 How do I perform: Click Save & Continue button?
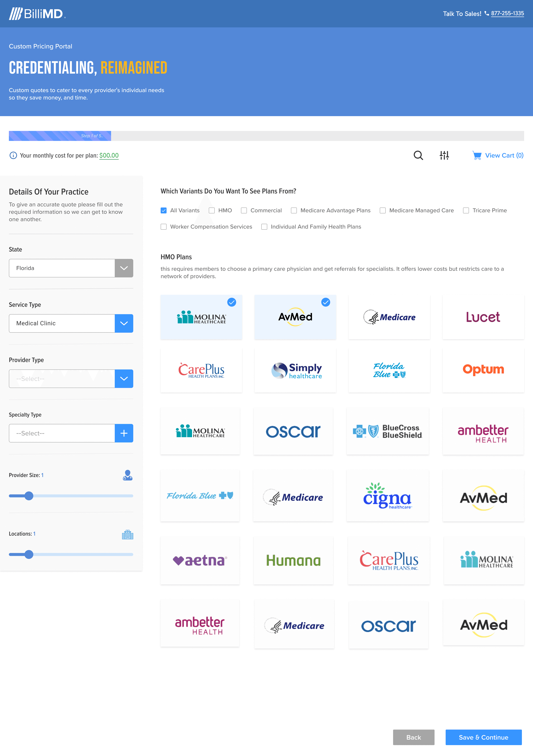(483, 737)
